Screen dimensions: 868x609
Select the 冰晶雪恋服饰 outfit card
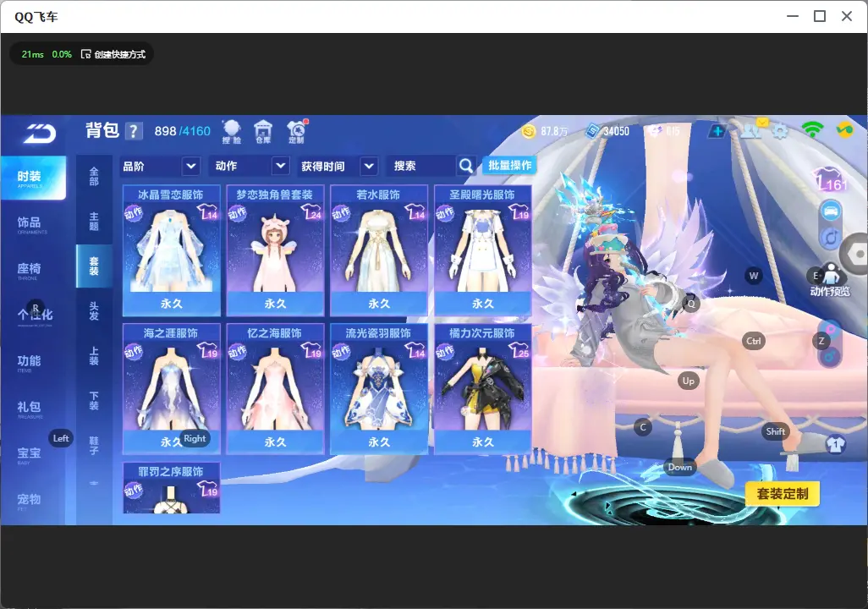[x=172, y=250]
